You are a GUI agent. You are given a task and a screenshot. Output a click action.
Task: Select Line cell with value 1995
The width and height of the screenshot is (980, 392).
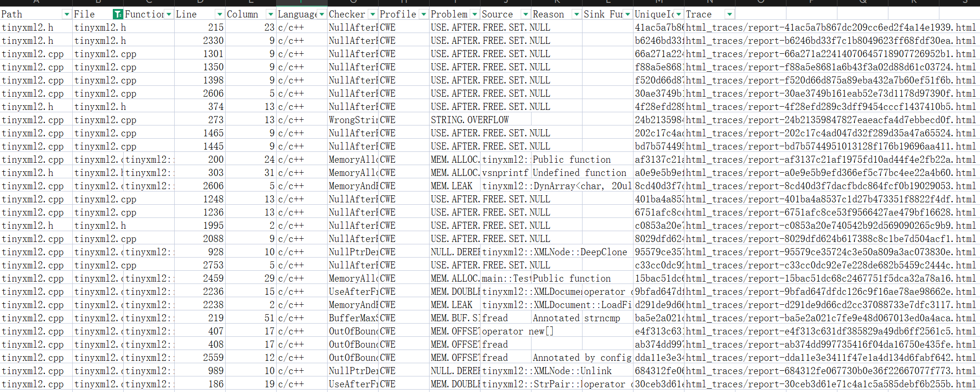pyautogui.click(x=200, y=226)
